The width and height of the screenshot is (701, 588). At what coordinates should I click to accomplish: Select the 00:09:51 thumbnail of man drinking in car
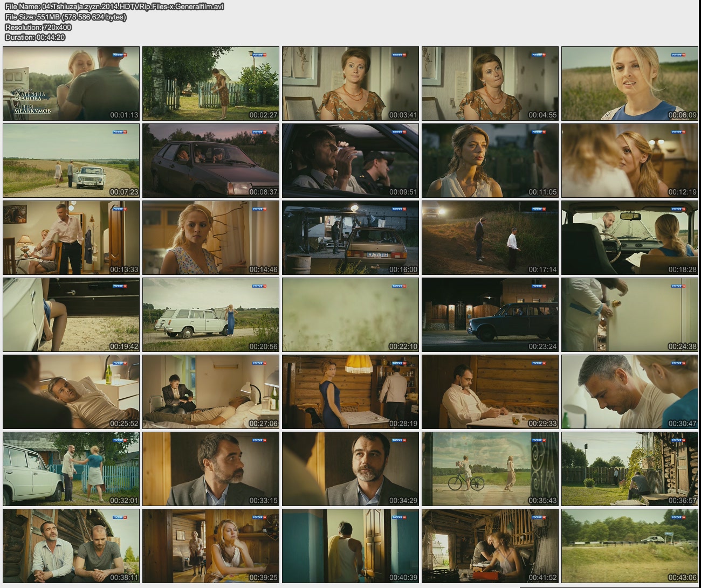point(350,161)
